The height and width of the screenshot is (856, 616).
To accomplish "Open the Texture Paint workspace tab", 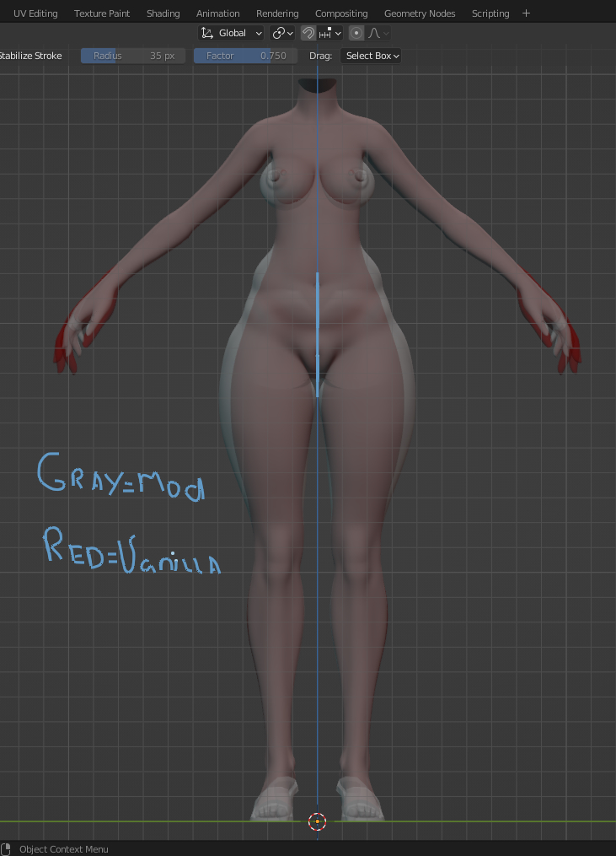I will click(x=102, y=13).
